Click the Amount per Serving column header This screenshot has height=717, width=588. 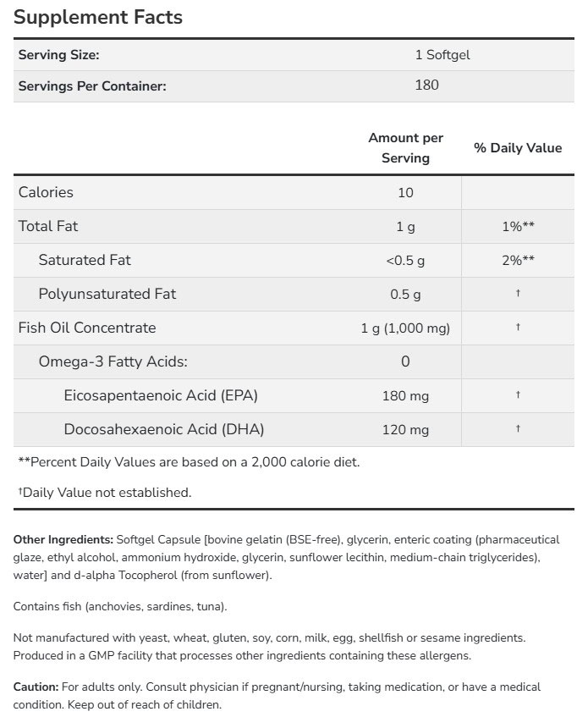point(405,147)
